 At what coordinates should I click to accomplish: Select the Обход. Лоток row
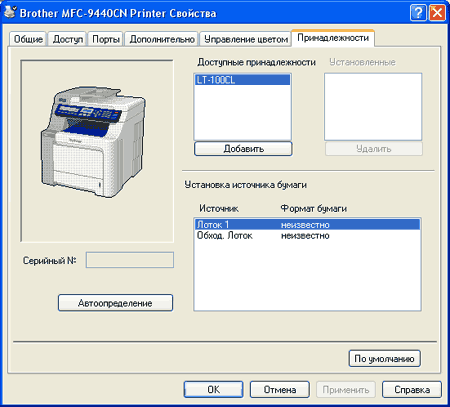pos(307,236)
